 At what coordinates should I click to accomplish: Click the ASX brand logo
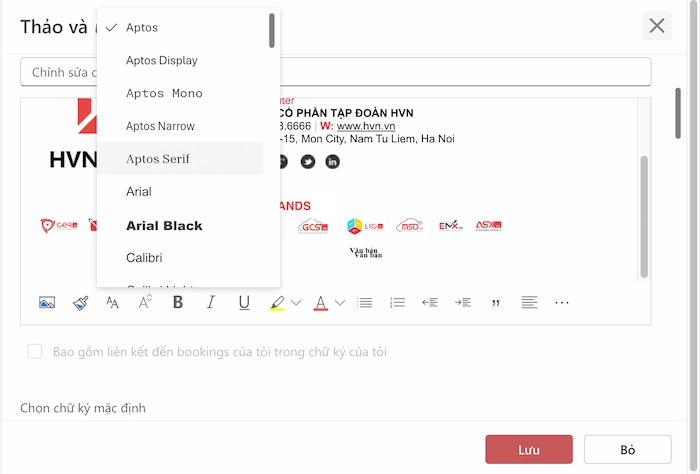[x=488, y=226]
